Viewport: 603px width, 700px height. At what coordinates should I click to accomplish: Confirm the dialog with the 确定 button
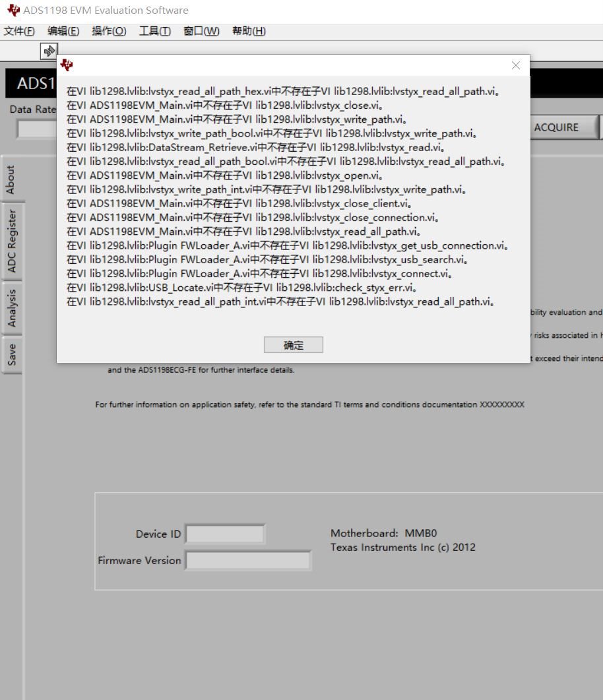point(293,344)
